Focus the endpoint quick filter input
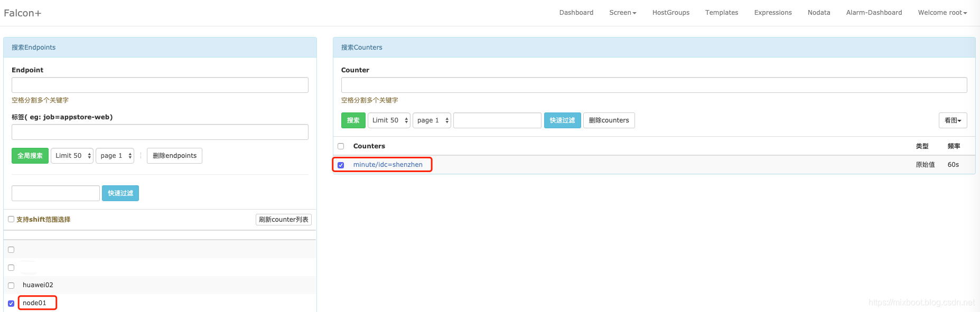The image size is (980, 312). click(x=55, y=193)
